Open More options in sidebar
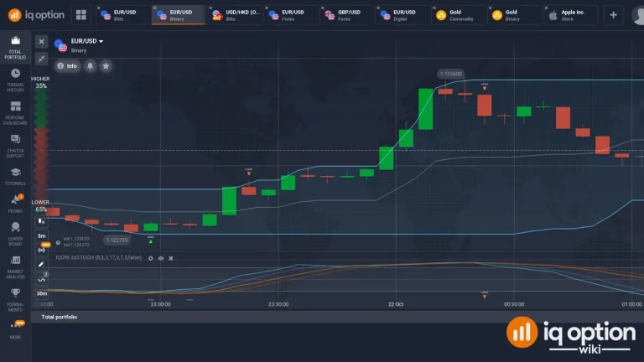644x362 pixels. point(15,330)
